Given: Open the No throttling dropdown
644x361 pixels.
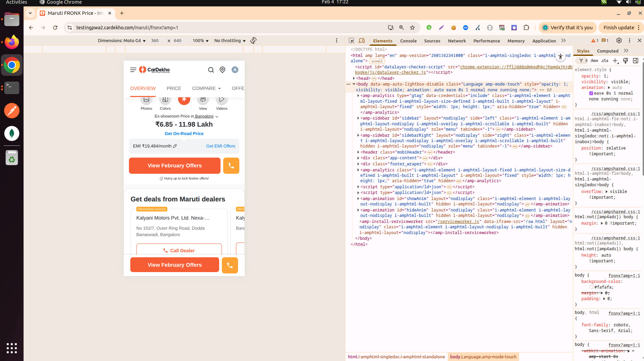Looking at the screenshot, I should [x=230, y=40].
